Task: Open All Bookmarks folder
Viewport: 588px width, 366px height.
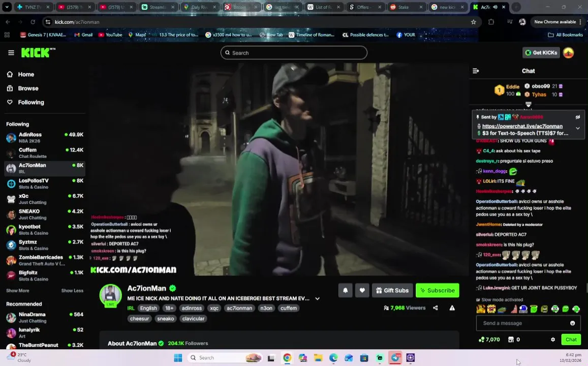Action: (566, 35)
